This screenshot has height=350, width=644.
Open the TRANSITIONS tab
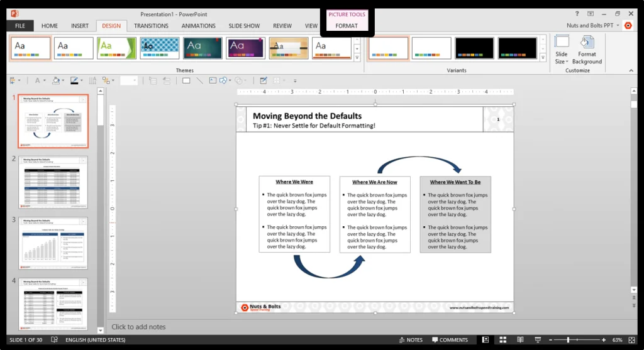click(x=151, y=25)
